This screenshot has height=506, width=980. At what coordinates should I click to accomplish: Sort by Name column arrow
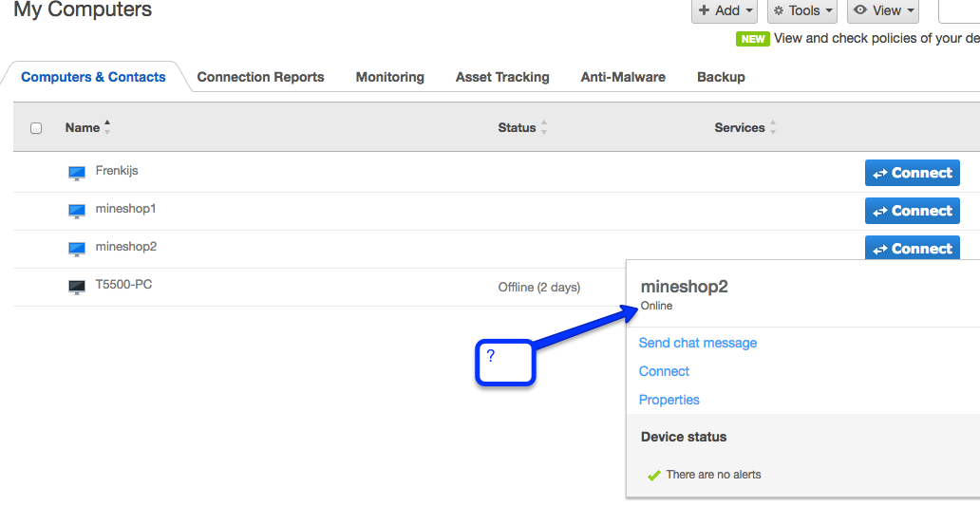107,127
